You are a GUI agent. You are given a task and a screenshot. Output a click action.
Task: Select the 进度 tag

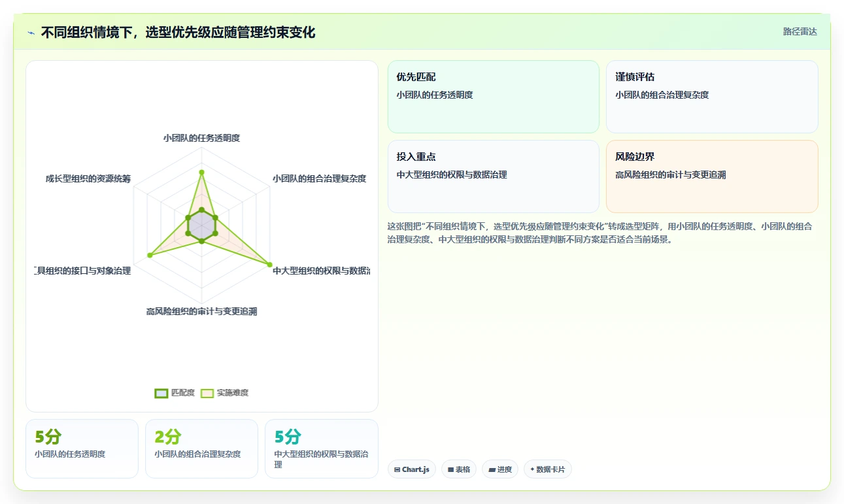pos(500,469)
